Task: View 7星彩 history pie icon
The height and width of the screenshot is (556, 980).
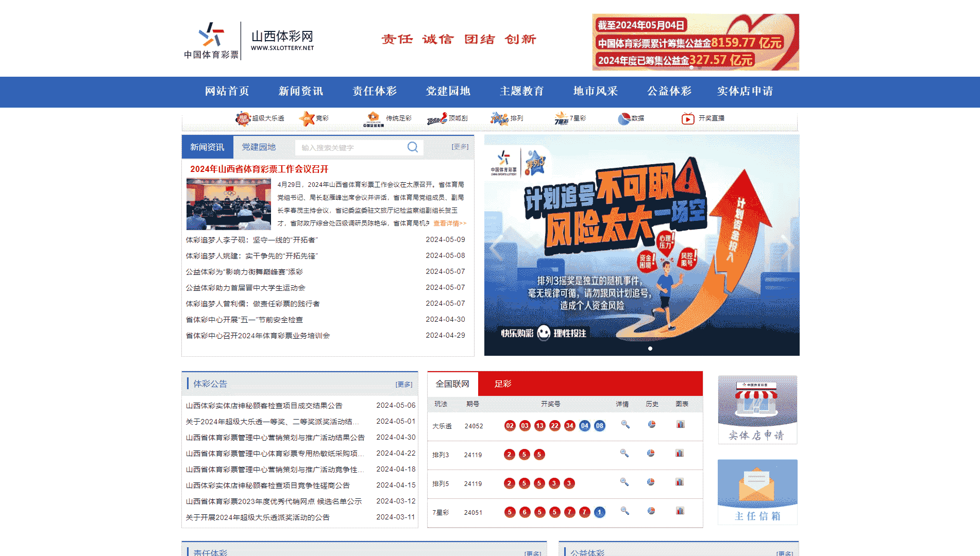Action: click(x=651, y=511)
